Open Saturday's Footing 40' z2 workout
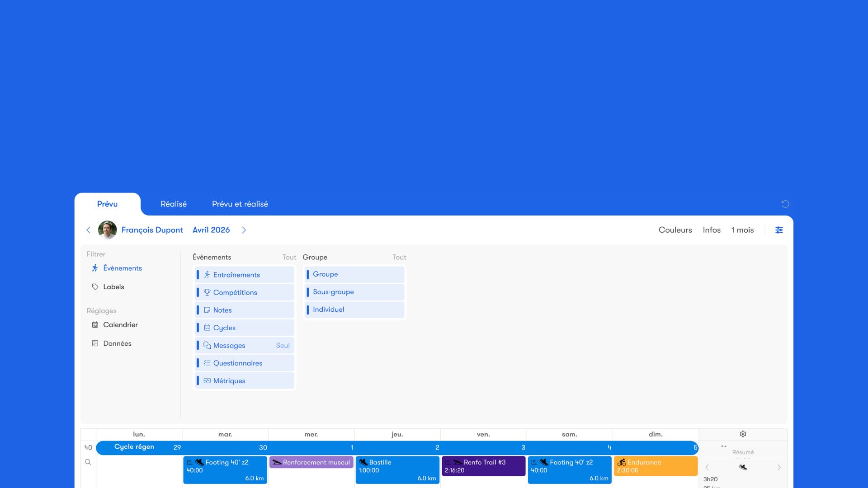 [x=570, y=470]
